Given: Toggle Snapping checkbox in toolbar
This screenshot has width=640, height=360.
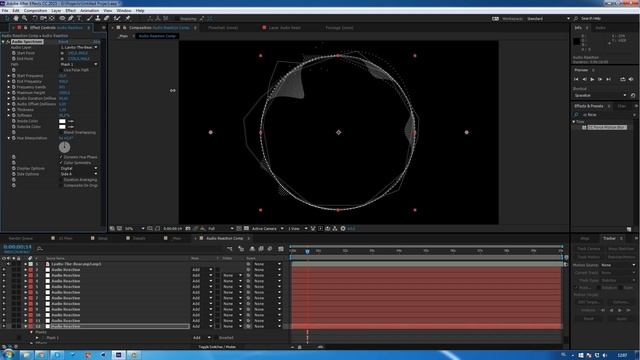Looking at the screenshot, I should pyautogui.click(x=178, y=19).
